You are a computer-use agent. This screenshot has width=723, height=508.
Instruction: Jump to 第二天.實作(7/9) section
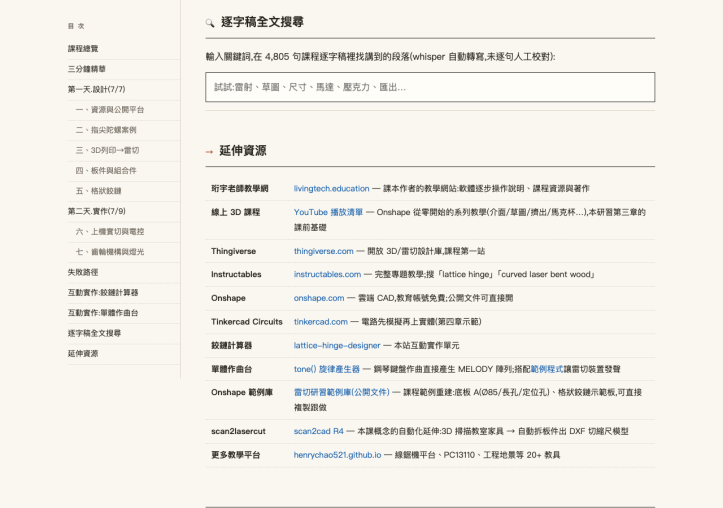click(96, 211)
